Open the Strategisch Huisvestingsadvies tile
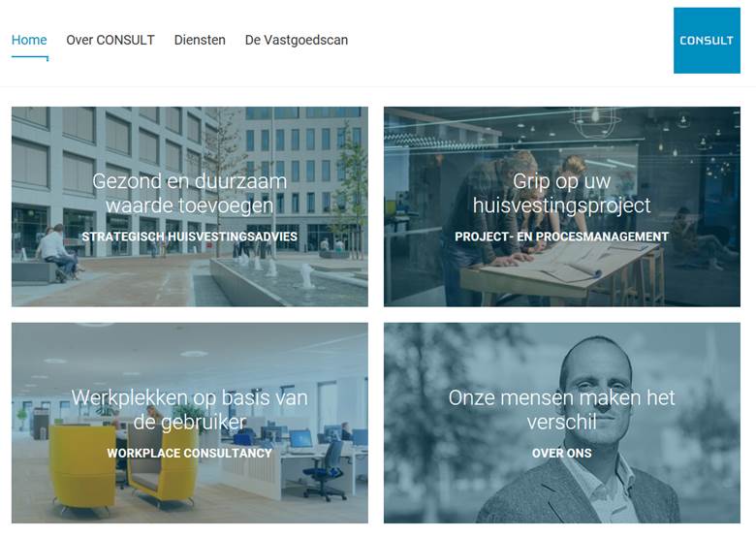Viewport: 756px width, 537px height. [x=190, y=206]
